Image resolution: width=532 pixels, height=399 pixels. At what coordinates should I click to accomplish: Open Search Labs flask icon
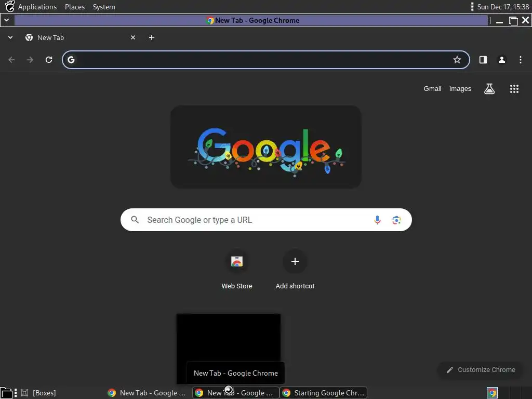coord(489,89)
